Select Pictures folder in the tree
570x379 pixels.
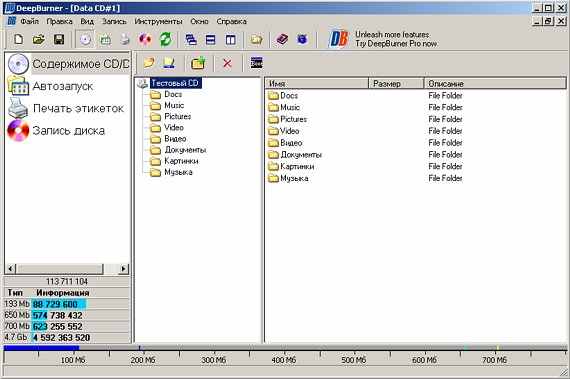(178, 117)
